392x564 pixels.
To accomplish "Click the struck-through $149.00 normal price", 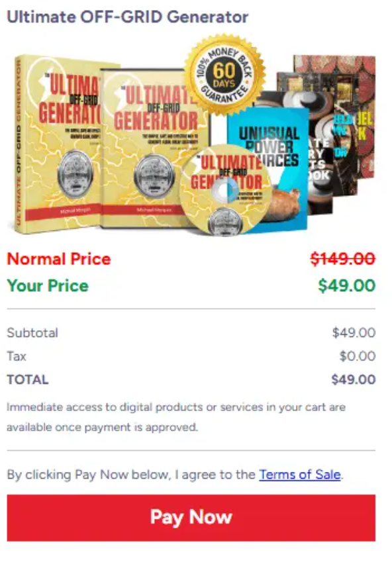I will [x=343, y=259].
